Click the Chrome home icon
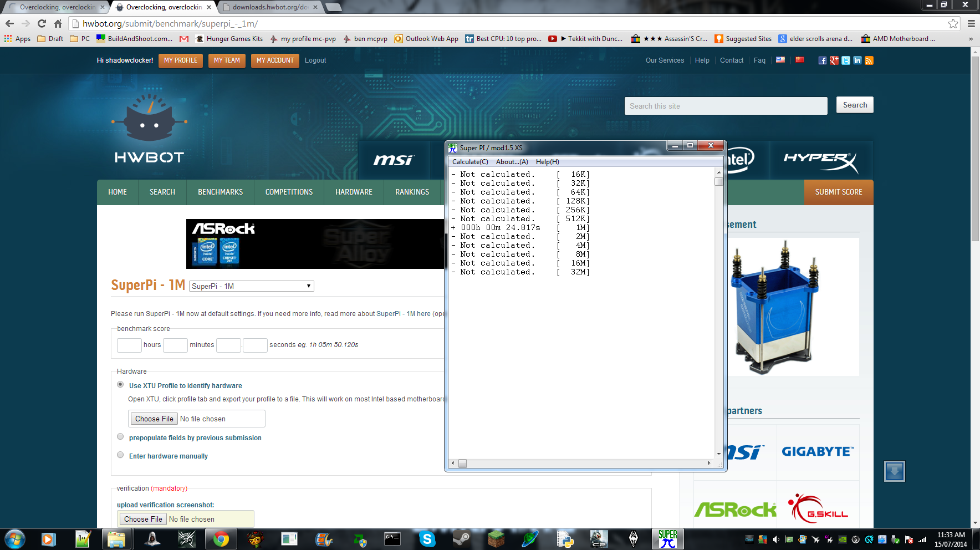The image size is (980, 550). [x=58, y=23]
